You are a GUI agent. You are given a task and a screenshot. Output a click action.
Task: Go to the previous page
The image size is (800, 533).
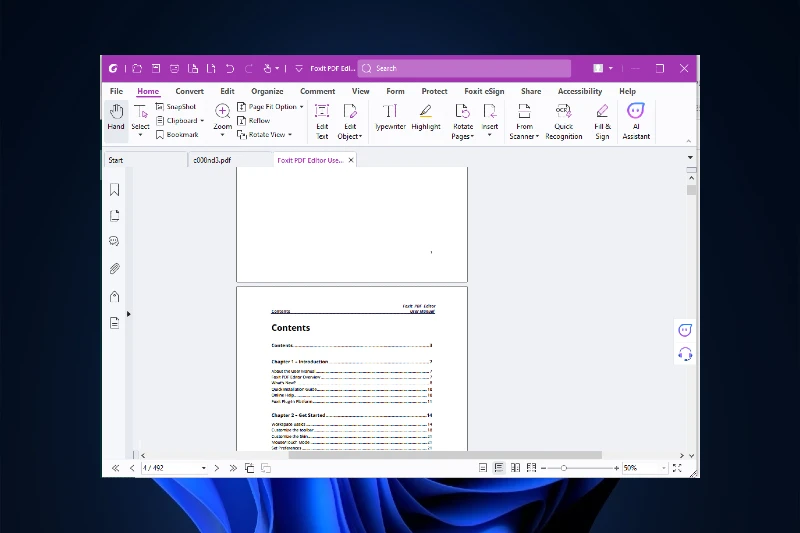coord(132,468)
